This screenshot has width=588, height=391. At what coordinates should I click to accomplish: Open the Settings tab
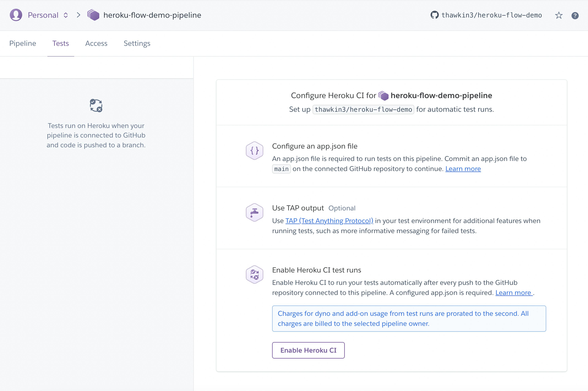click(x=137, y=43)
